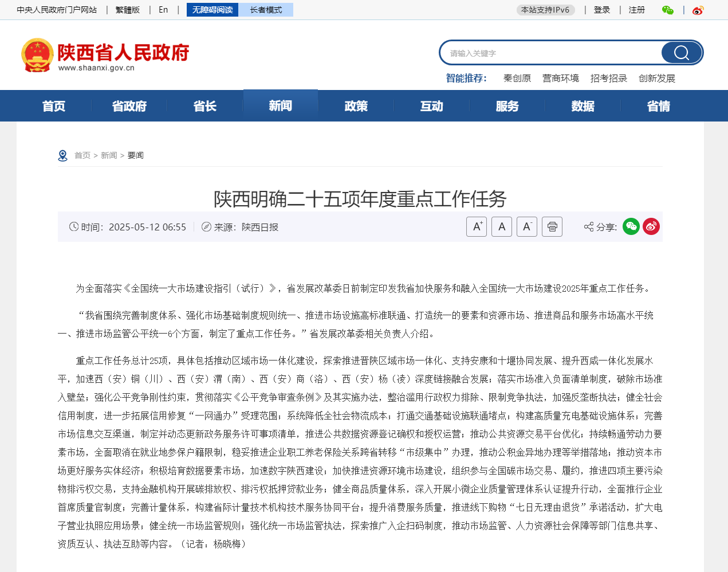Open 互动 navigation item
Image resolution: width=728 pixels, height=572 pixels.
click(432, 106)
